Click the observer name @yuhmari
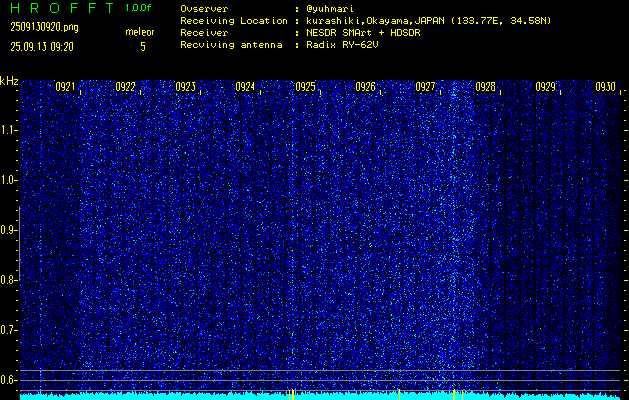Screen dimensions: 629x400 click(330, 9)
